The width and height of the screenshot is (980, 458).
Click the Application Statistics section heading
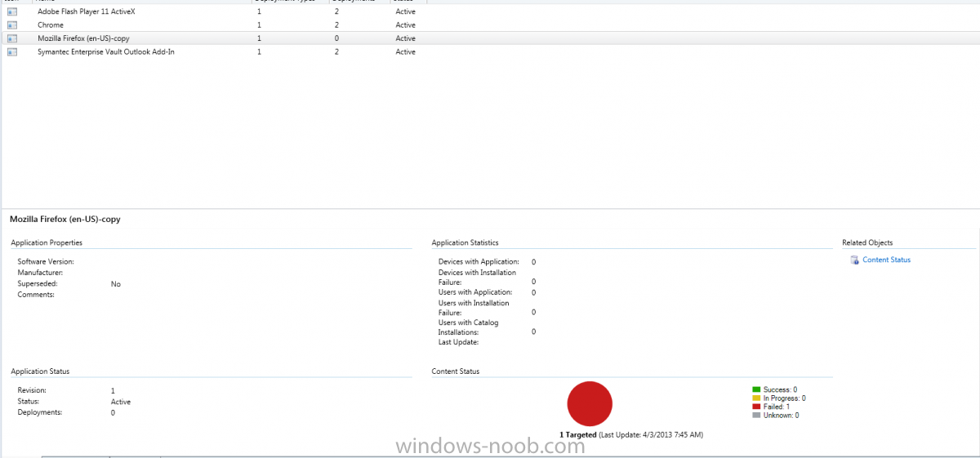(465, 242)
